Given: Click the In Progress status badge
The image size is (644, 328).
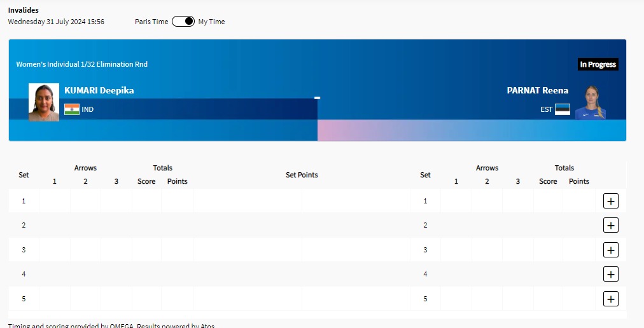Looking at the screenshot, I should coord(598,64).
